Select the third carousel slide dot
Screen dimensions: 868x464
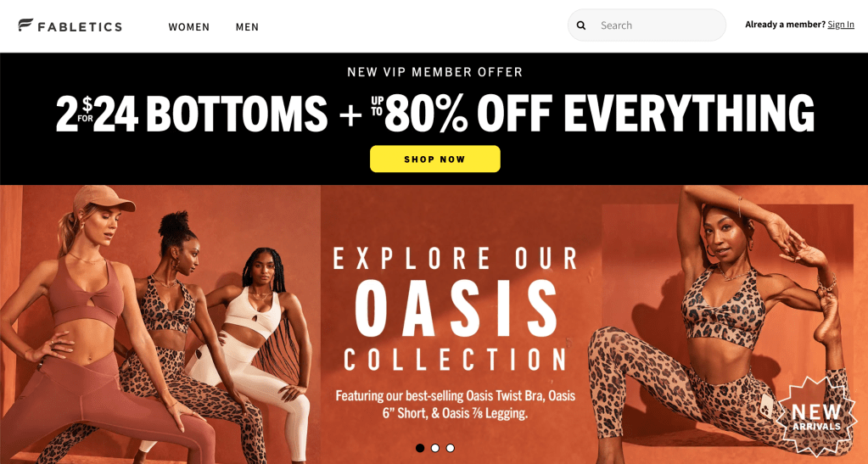[x=451, y=448]
